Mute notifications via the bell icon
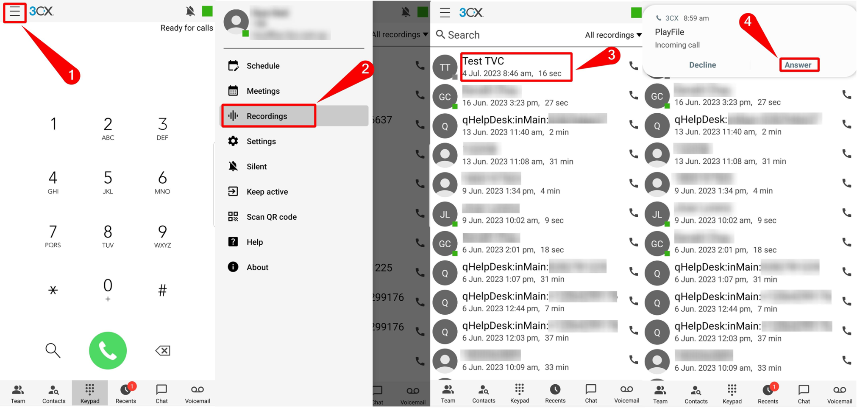Viewport: 868px width, 411px height. click(190, 11)
